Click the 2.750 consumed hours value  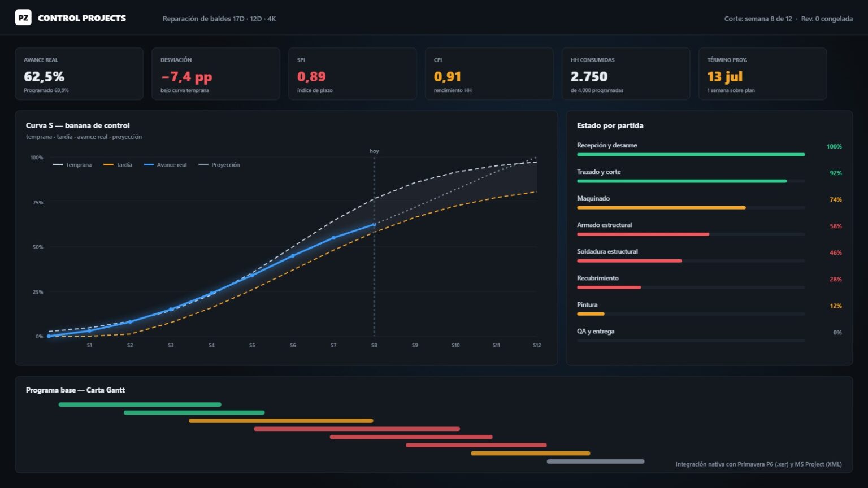tap(589, 76)
